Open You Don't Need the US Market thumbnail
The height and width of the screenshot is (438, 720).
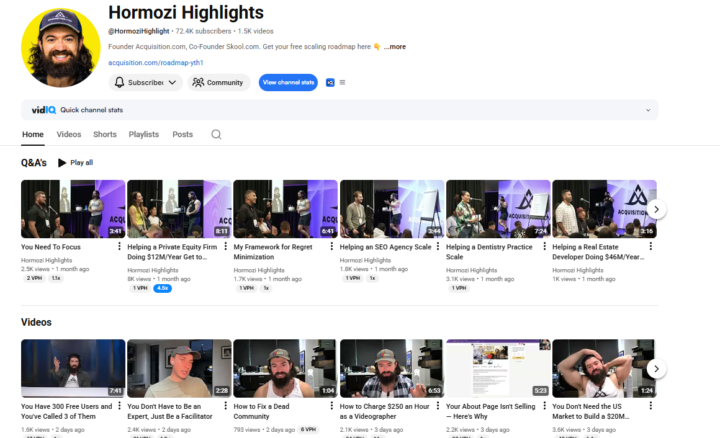[x=604, y=368]
